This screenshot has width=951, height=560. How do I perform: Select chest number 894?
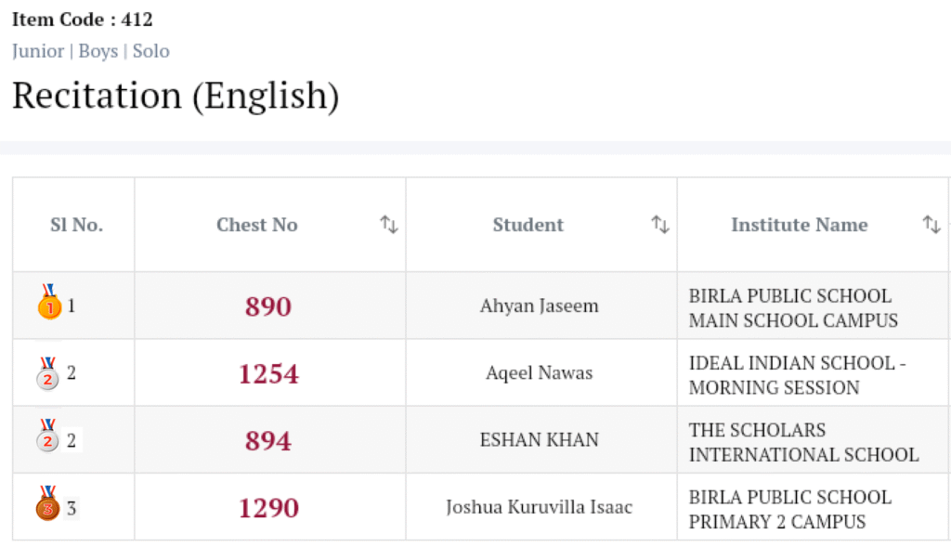pos(268,440)
